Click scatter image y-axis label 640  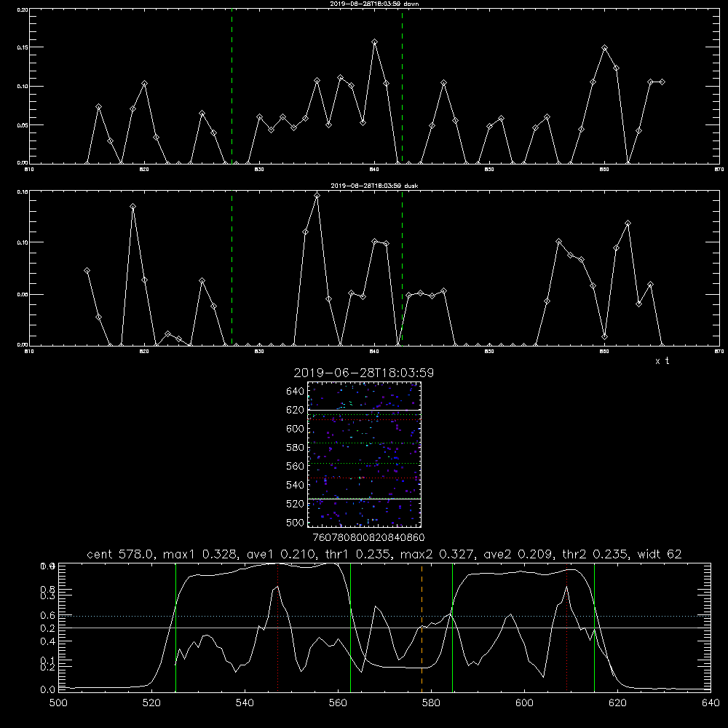pos(295,392)
